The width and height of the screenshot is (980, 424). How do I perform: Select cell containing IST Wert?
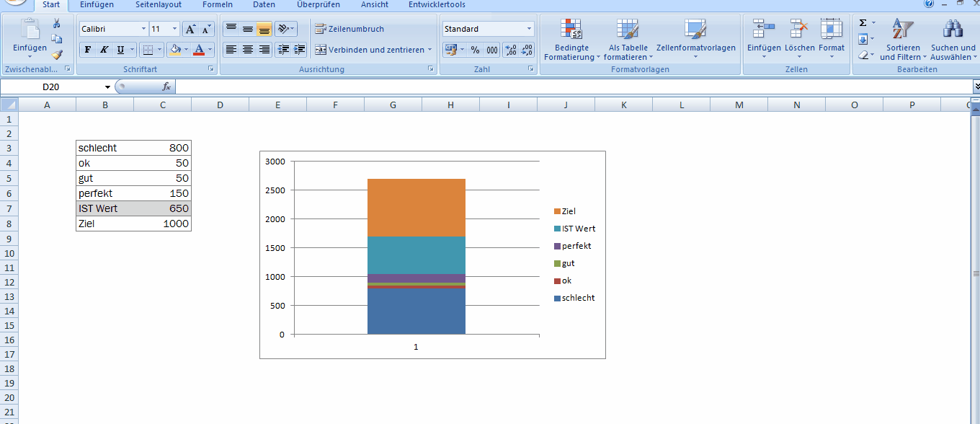point(104,208)
